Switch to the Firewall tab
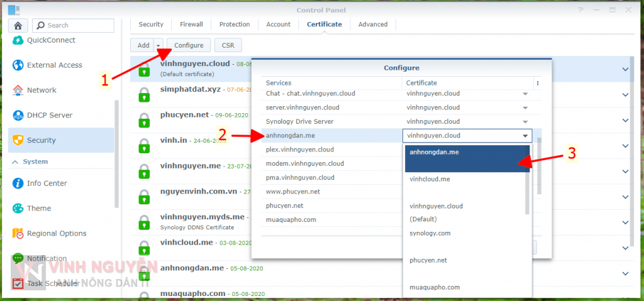The image size is (644, 301). coord(191,25)
